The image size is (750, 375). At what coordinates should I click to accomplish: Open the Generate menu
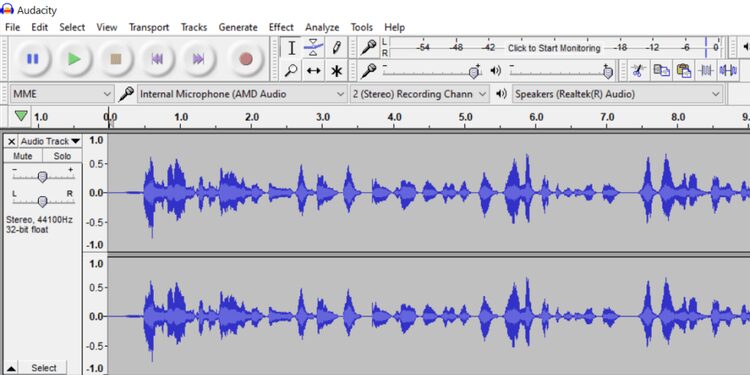[x=238, y=27]
